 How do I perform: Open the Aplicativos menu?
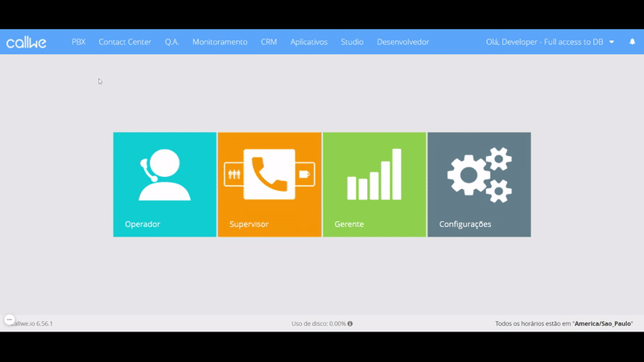(x=308, y=42)
